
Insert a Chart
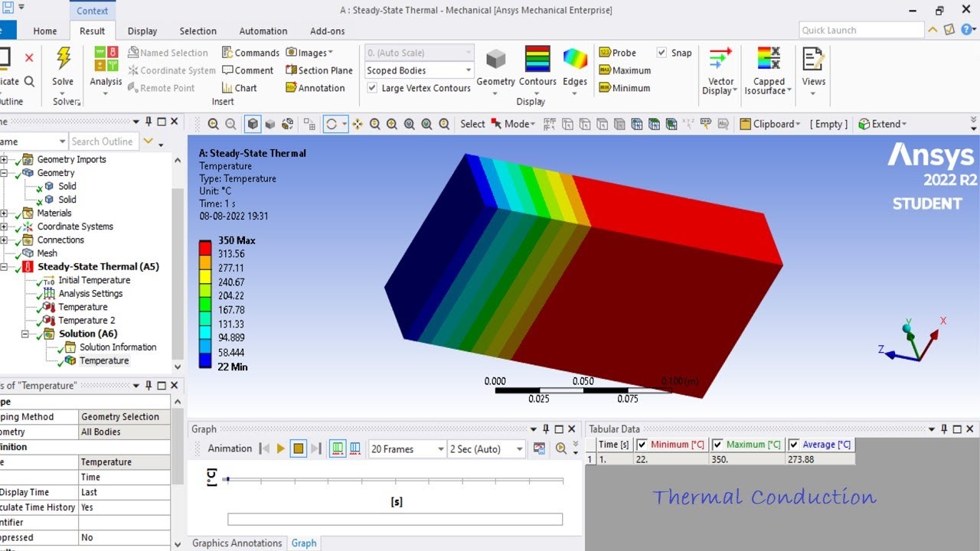(240, 88)
